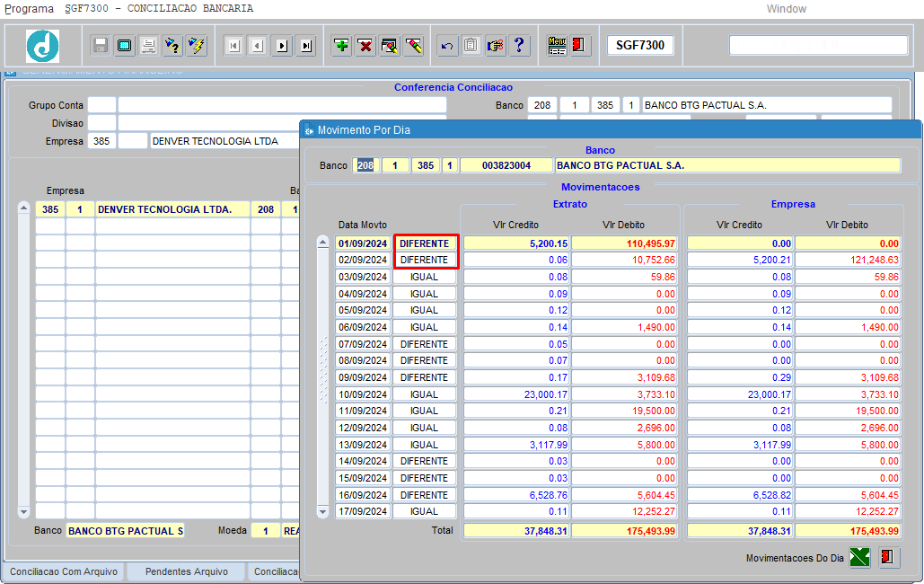Click the Save diskette icon in toolbar
This screenshot has width=924, height=584.
pyautogui.click(x=101, y=46)
